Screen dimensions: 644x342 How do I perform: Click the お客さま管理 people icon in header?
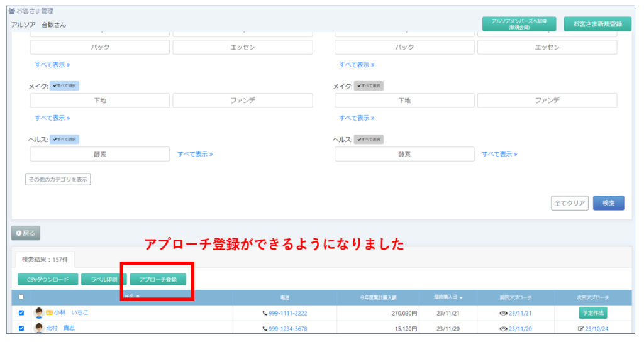(x=12, y=11)
